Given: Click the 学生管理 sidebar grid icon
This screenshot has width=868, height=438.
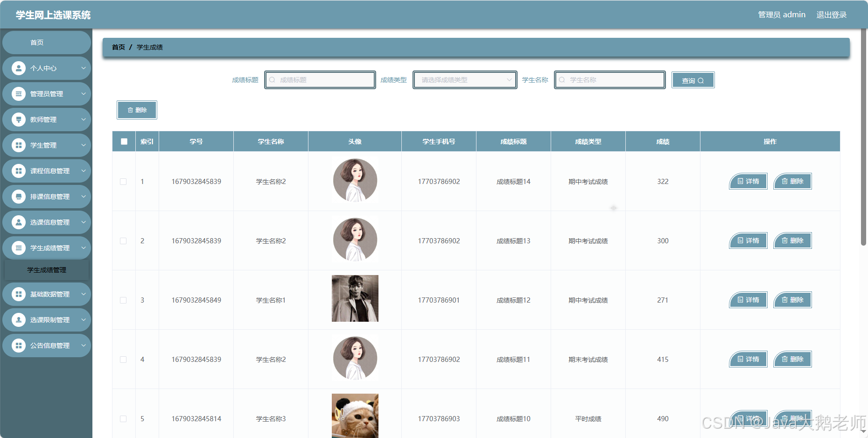Looking at the screenshot, I should point(19,145).
